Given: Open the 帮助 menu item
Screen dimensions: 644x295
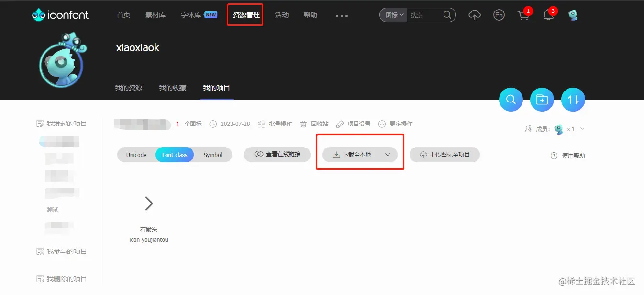Looking at the screenshot, I should (x=311, y=15).
